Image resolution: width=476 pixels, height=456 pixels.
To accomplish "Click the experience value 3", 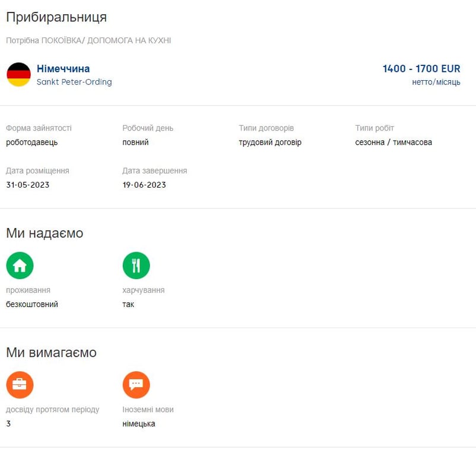I will (x=8, y=423).
